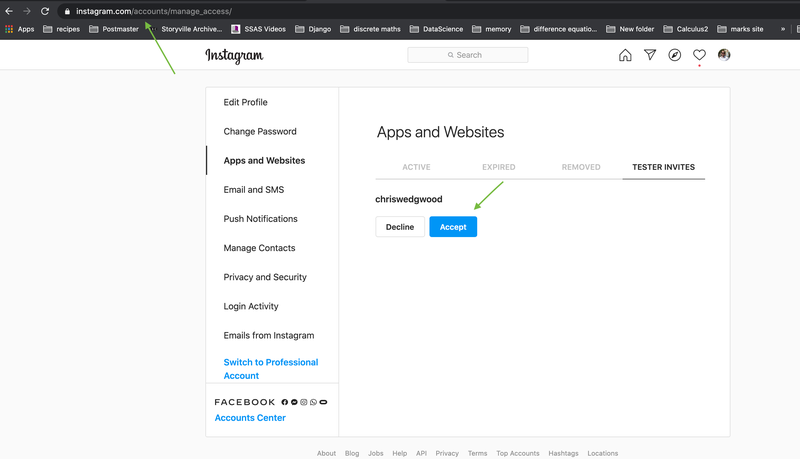Open the SSAS Videos bookmark
The image size is (800, 459).
259,29
